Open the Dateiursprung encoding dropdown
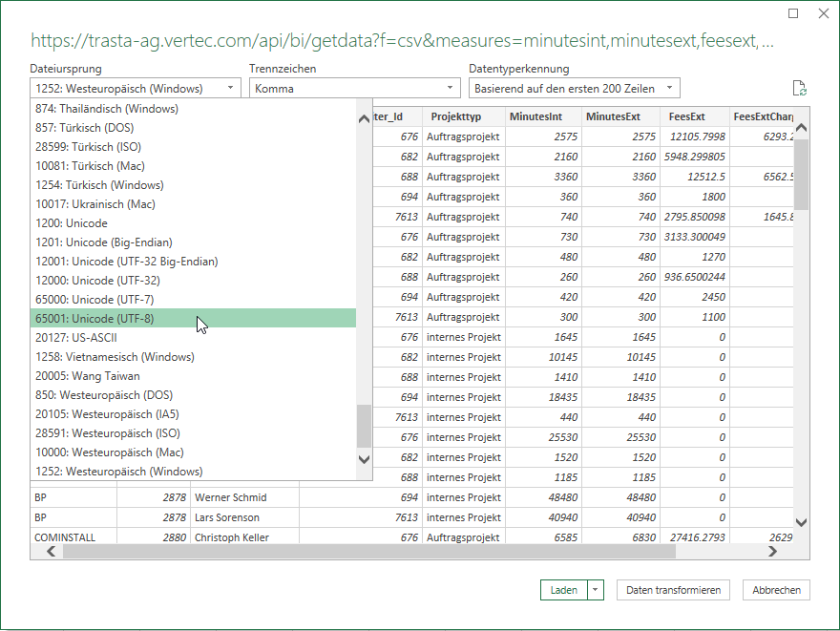Image resolution: width=840 pixels, height=631 pixels. [x=136, y=89]
